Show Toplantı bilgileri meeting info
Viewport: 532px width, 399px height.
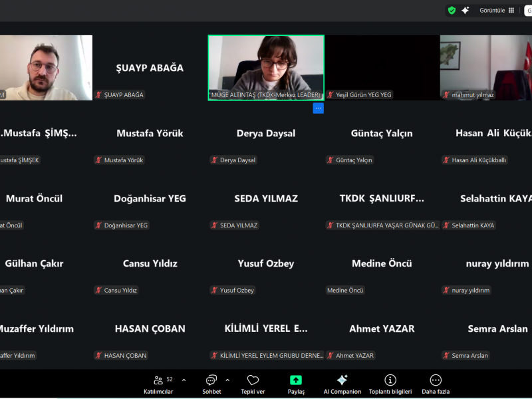pos(390,384)
